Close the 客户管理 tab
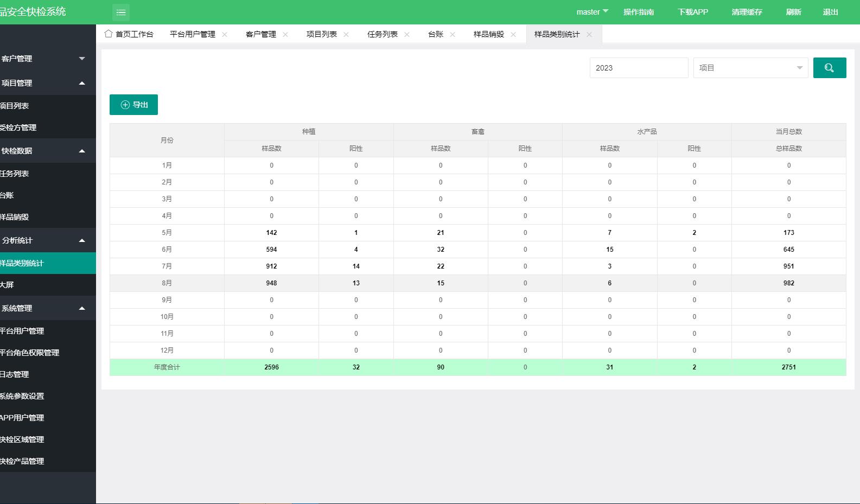Image resolution: width=860 pixels, height=504 pixels. point(285,34)
